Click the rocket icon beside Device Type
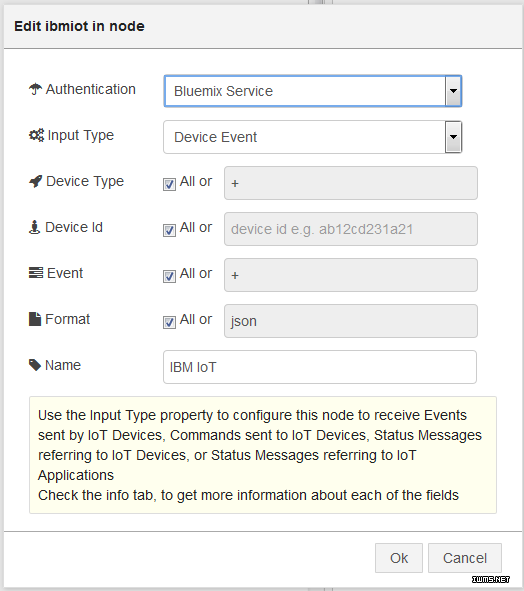Image resolution: width=524 pixels, height=591 pixels. [35, 181]
